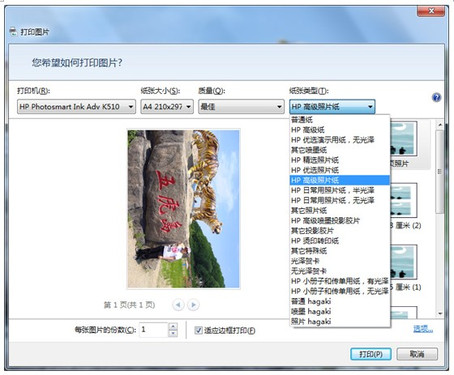Select 其它投影胶片 paper type

tap(340, 231)
